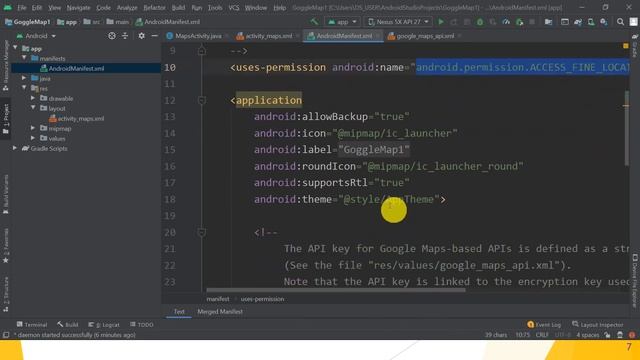The width and height of the screenshot is (640, 360).
Task: Click the CRLF line separator in status bar
Action: point(542,335)
